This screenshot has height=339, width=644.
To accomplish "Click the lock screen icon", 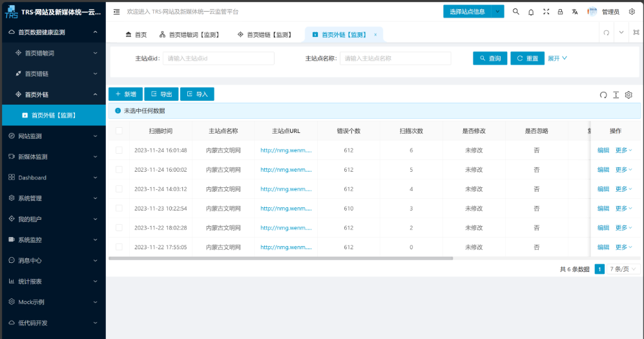I will coord(560,12).
